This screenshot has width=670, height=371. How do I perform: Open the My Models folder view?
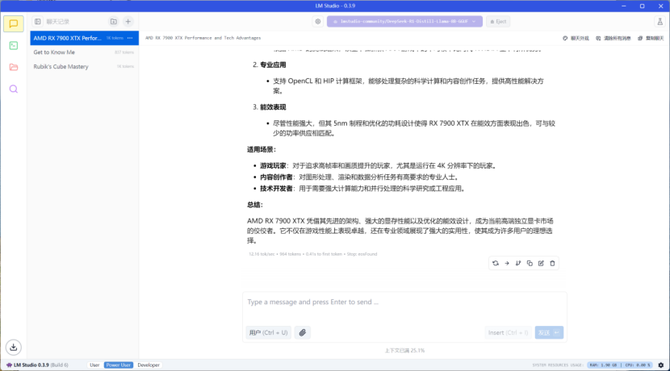tap(13, 67)
